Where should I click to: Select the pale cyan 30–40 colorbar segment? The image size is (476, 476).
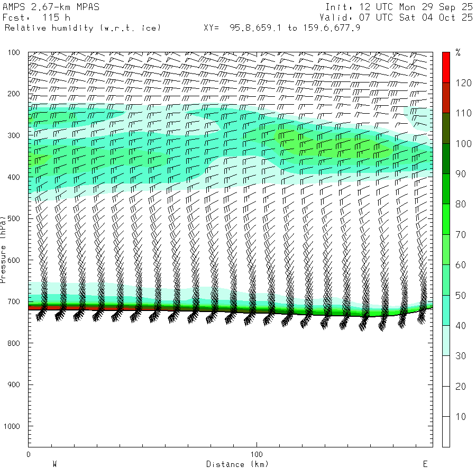click(446, 341)
